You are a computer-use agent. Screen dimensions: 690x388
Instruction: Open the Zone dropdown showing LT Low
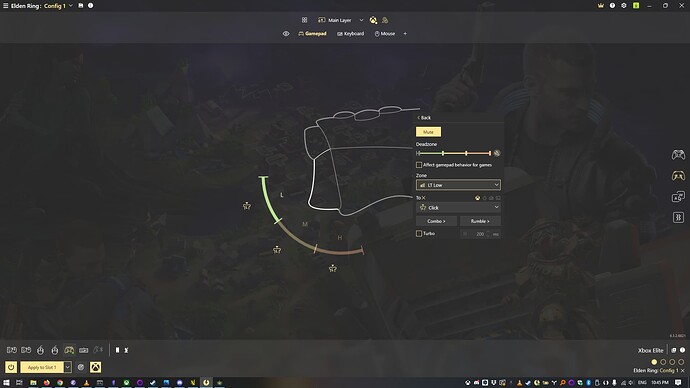(458, 185)
